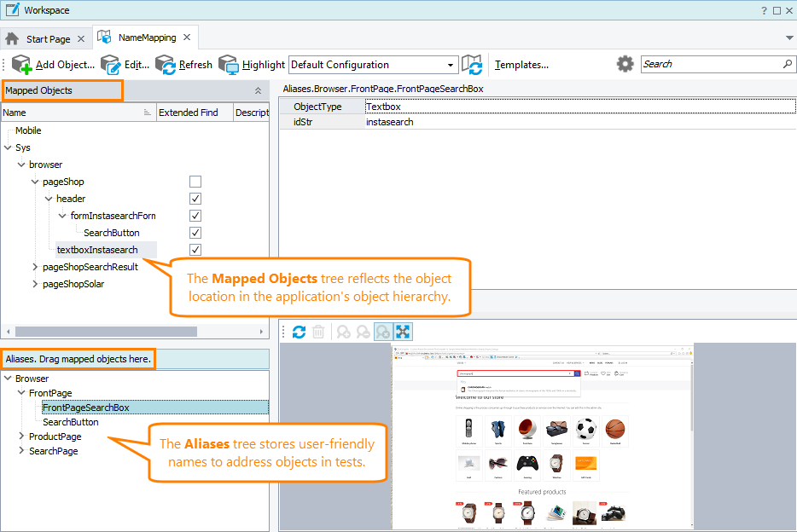Switch to the Start Page tab
The image size is (797, 532).
46,38
